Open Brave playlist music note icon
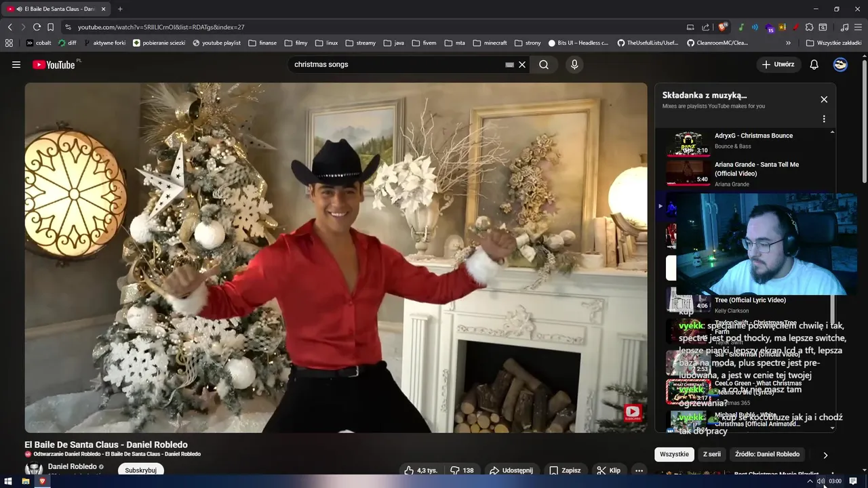Image resolution: width=868 pixels, height=488 pixels. 844,27
